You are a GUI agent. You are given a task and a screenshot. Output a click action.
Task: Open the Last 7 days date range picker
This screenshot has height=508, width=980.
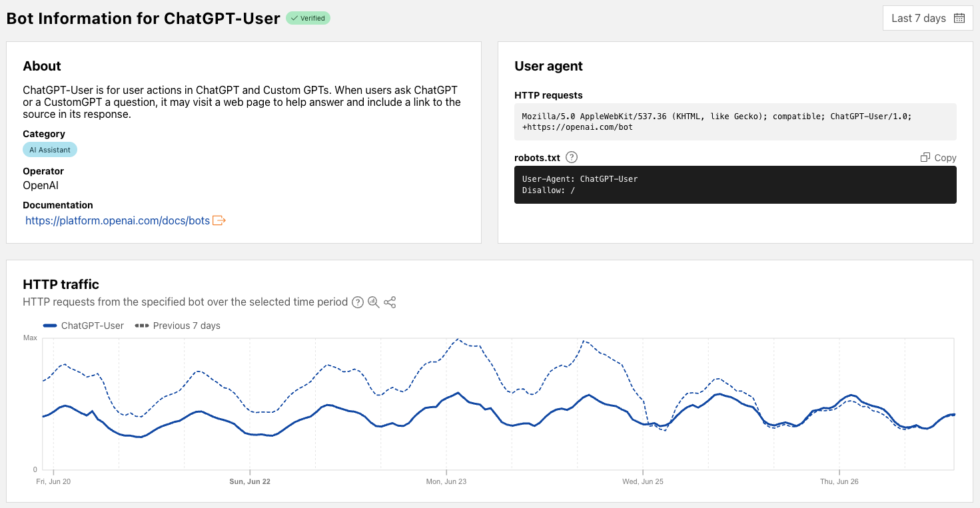click(927, 18)
